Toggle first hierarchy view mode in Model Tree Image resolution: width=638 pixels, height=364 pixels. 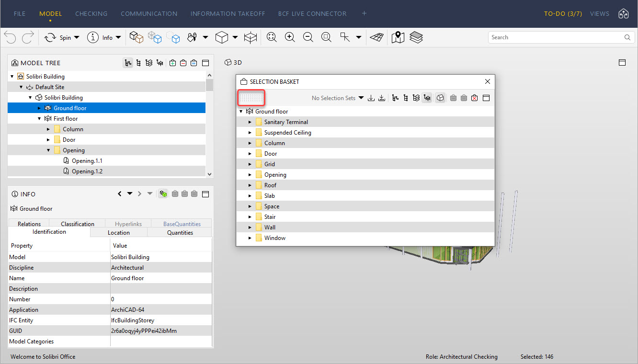coord(128,63)
